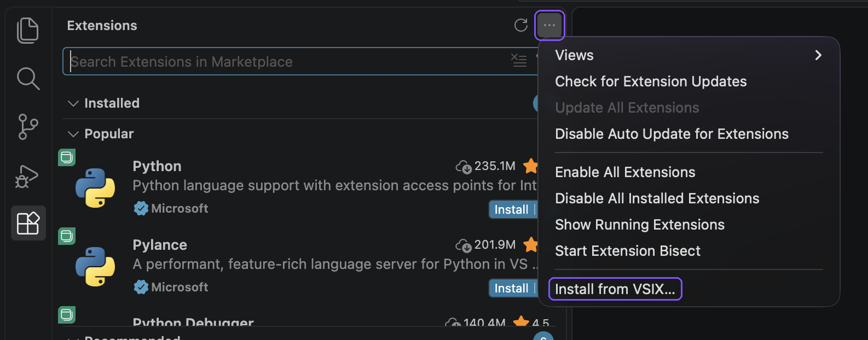This screenshot has height=340, width=868.
Task: Click the download count icon for Pylance
Action: [464, 245]
